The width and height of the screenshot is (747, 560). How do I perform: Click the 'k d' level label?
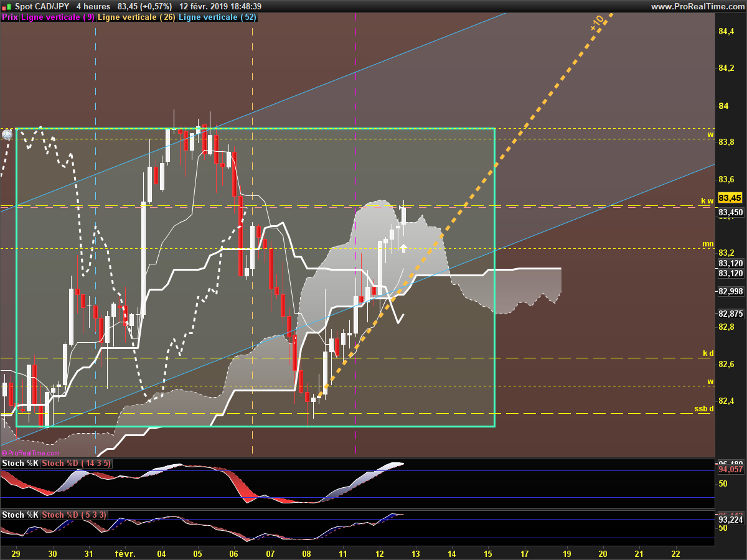(x=708, y=353)
